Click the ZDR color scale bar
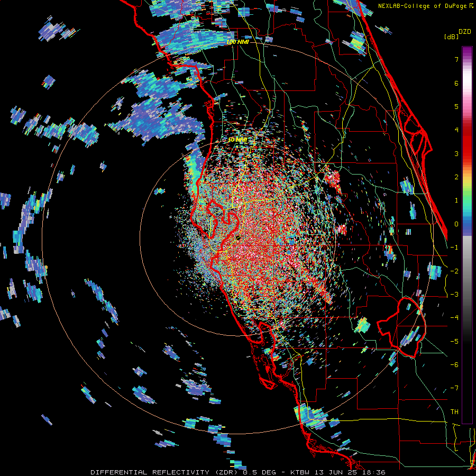 pyautogui.click(x=467, y=235)
